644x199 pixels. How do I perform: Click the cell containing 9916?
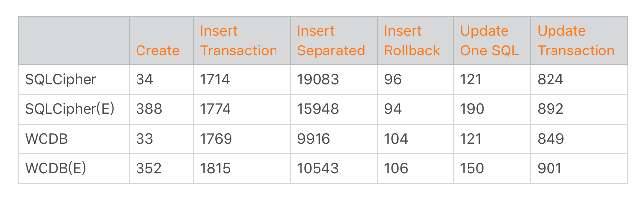[x=334, y=139]
